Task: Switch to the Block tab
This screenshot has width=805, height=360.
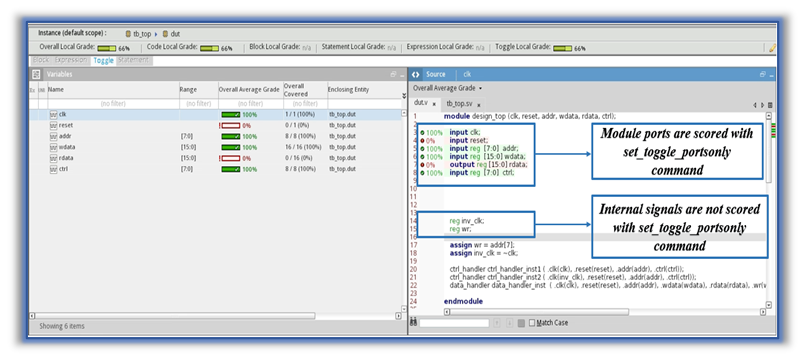Action: (x=41, y=60)
